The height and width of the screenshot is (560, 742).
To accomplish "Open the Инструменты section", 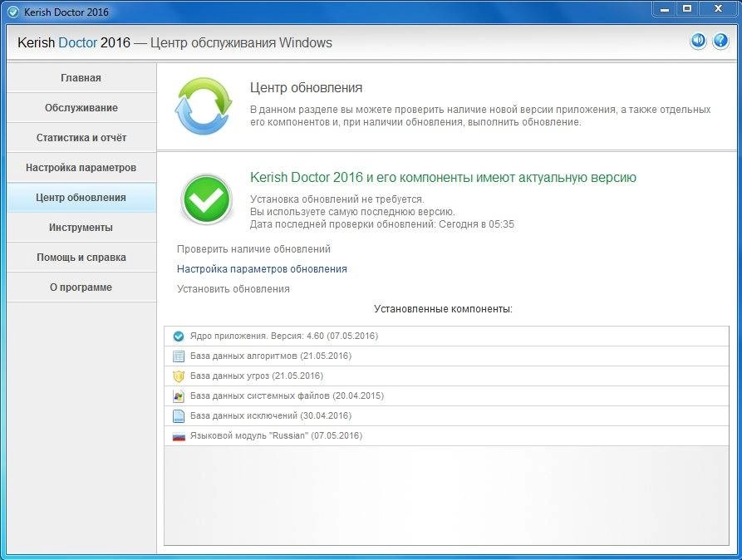I will pyautogui.click(x=81, y=227).
